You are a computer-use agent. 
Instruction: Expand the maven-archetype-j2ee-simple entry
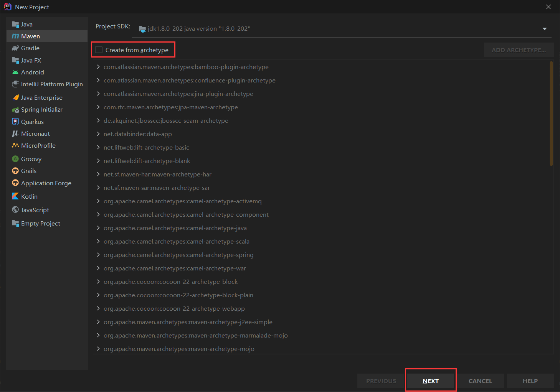coord(99,322)
